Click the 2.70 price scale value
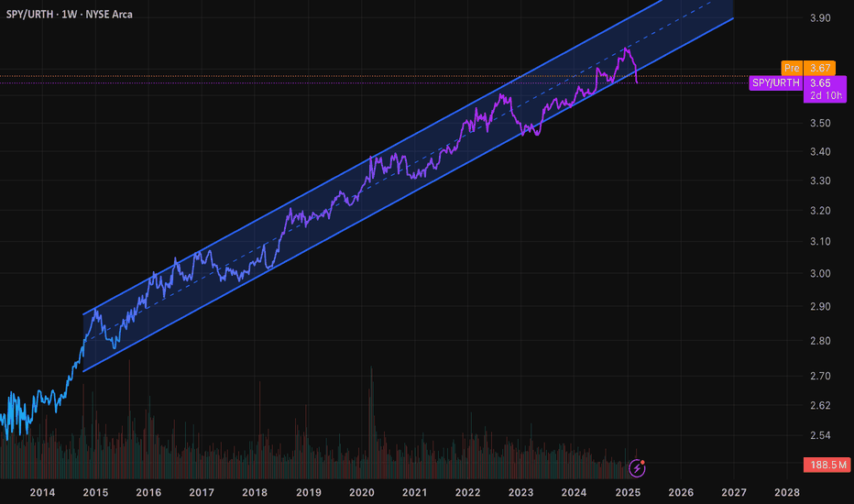854x504 pixels. pos(820,376)
